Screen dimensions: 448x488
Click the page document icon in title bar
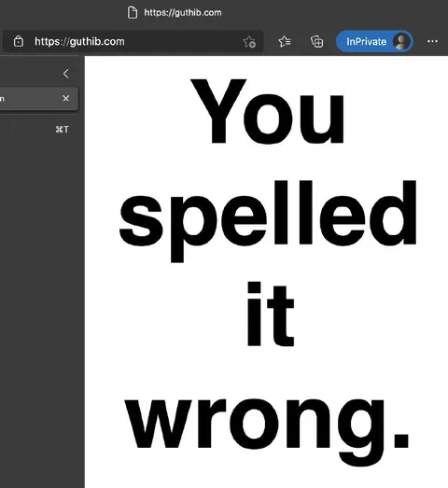click(133, 12)
